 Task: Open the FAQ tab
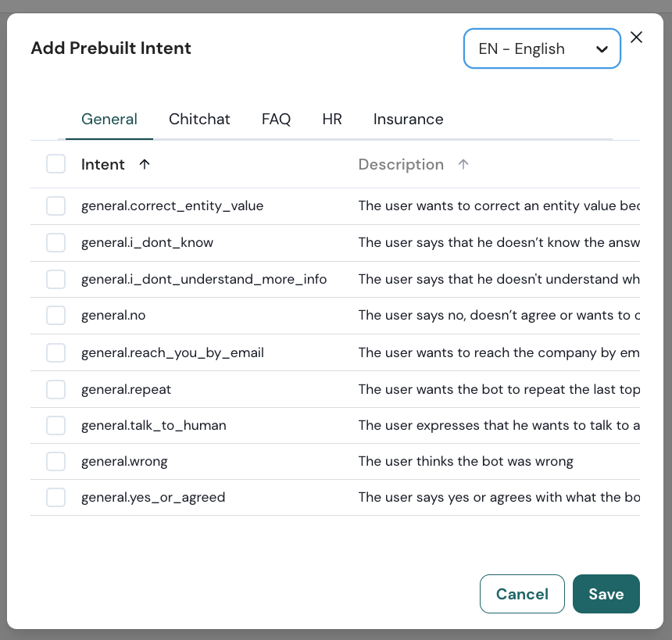point(276,120)
